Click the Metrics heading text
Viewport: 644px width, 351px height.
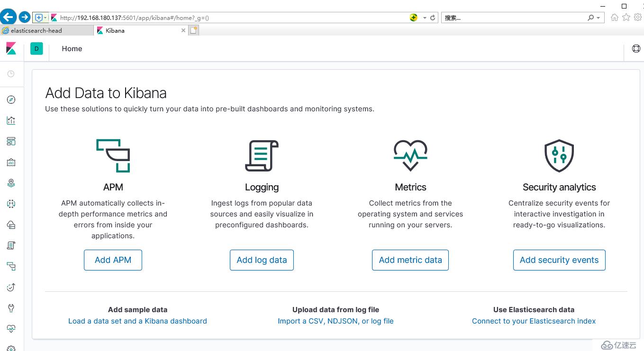pos(410,187)
